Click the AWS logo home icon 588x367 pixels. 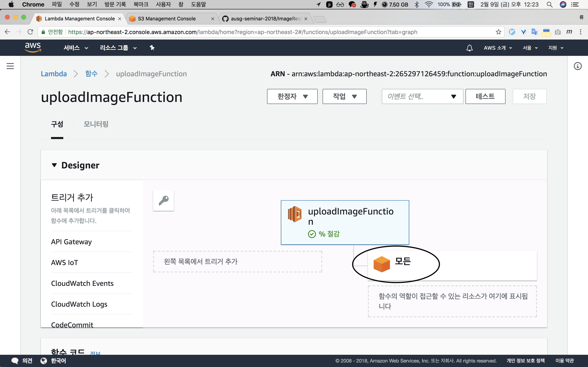(x=33, y=47)
